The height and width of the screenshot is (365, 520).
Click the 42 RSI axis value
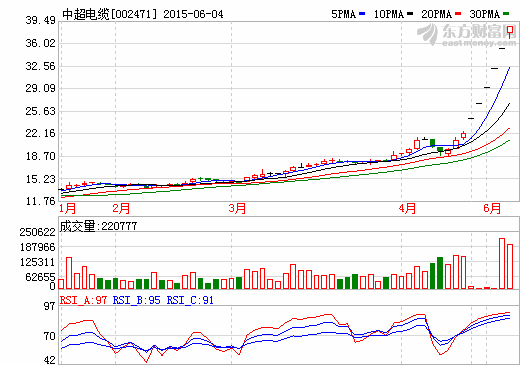(49, 360)
